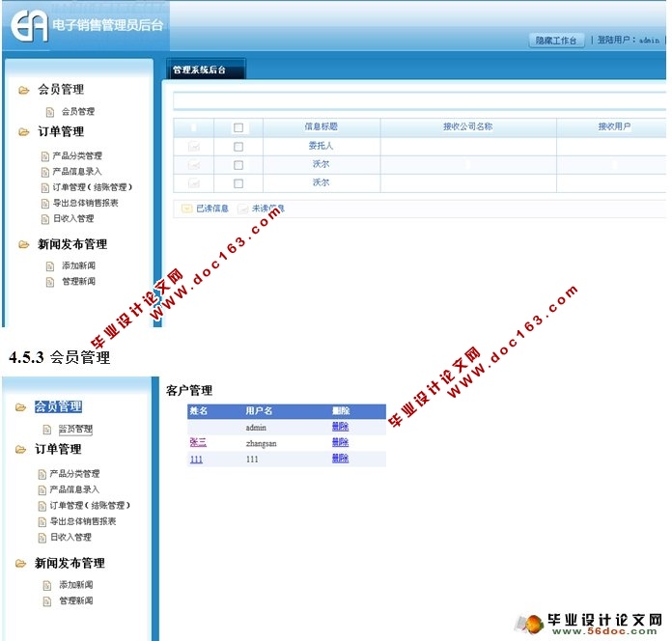This screenshot has height=641, width=672.
Task: Click page icon beside 产品分类管理 in upper sidebar
Action: 45,156
